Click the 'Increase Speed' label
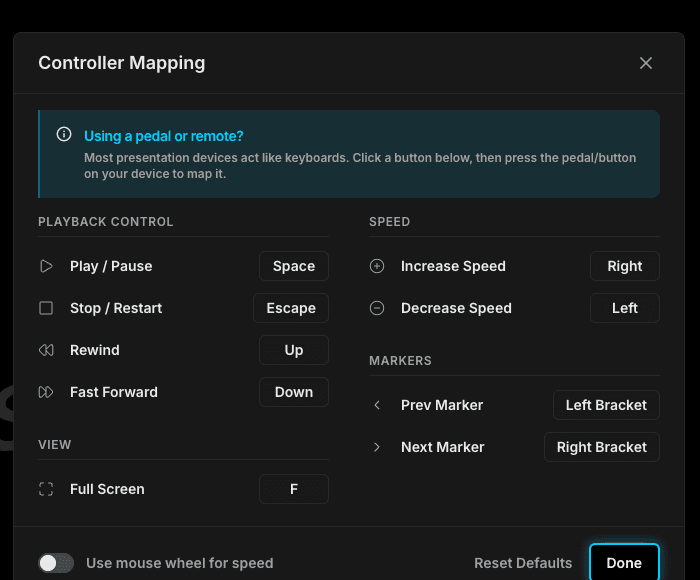 click(x=453, y=266)
